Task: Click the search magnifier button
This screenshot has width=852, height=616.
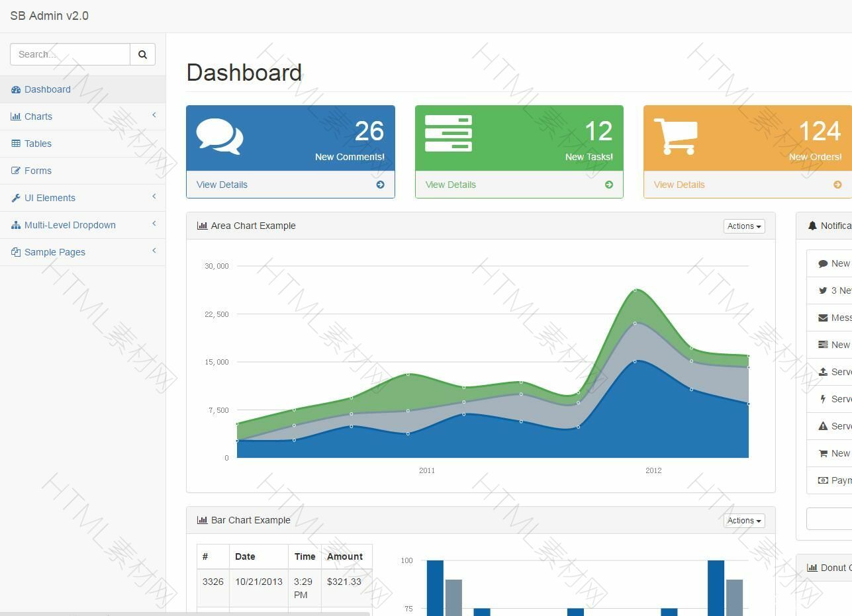Action: coord(142,54)
